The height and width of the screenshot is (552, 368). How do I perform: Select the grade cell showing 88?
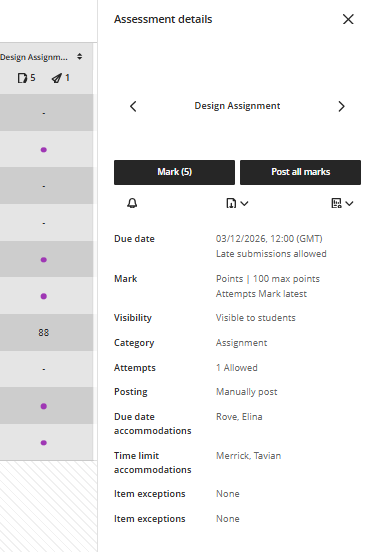pyautogui.click(x=44, y=333)
